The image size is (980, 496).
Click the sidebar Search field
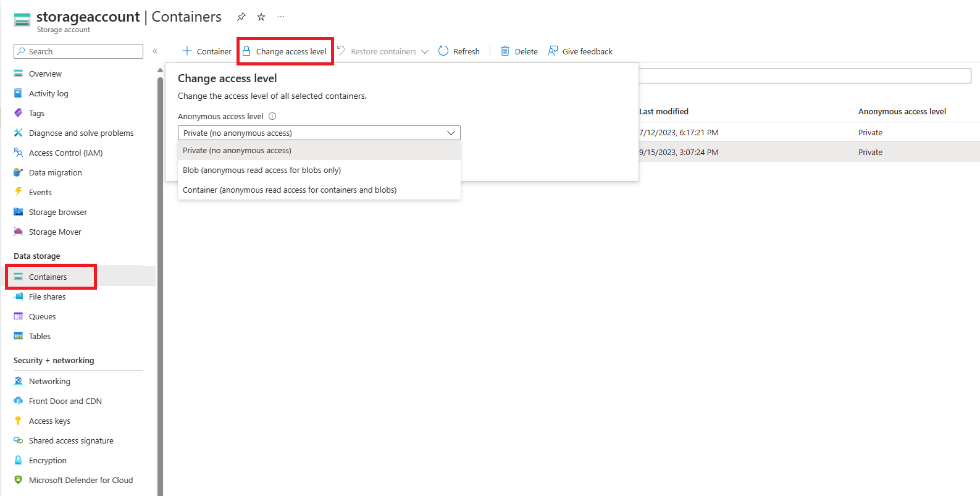coord(78,51)
